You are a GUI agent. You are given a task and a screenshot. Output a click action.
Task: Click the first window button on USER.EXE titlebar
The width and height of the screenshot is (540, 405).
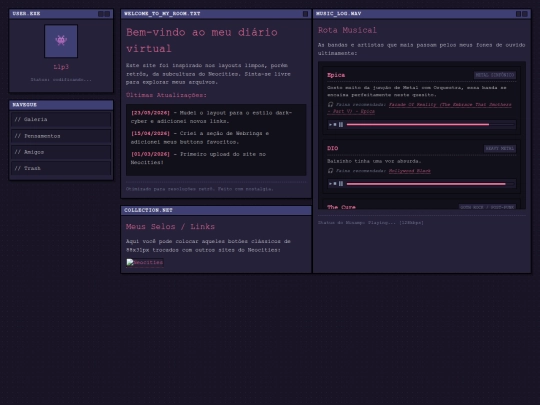click(101, 14)
